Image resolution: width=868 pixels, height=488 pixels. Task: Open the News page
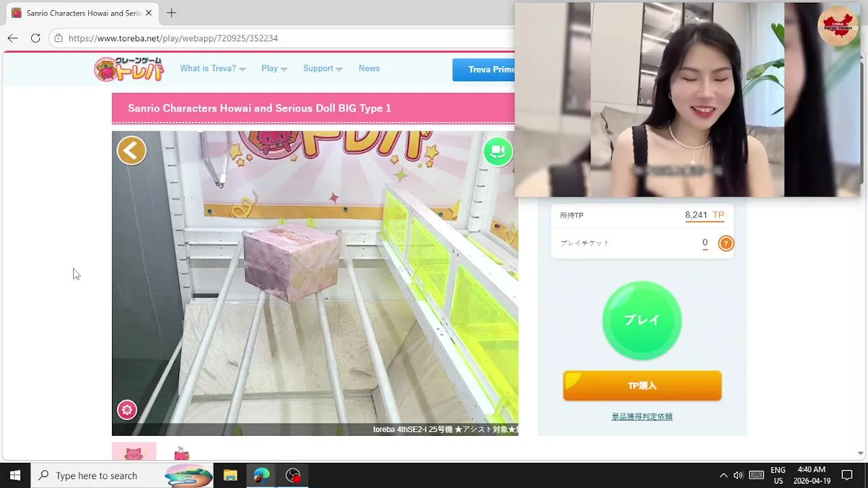pyautogui.click(x=369, y=68)
